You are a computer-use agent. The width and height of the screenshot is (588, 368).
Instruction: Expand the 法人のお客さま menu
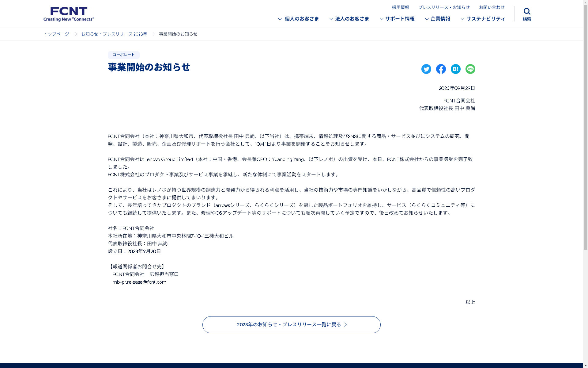(349, 19)
